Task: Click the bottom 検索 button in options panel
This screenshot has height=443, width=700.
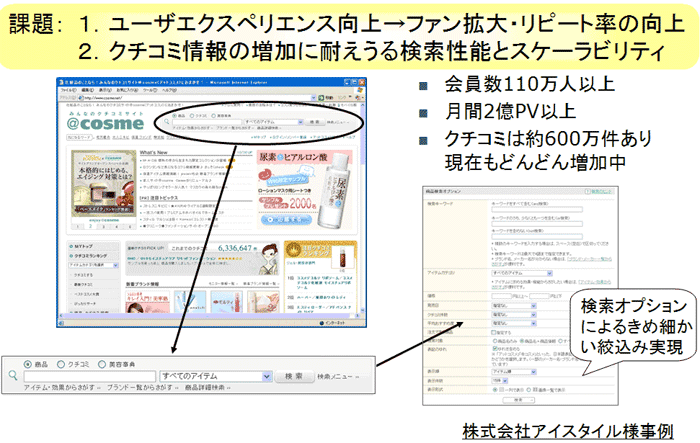Action: 518,400
